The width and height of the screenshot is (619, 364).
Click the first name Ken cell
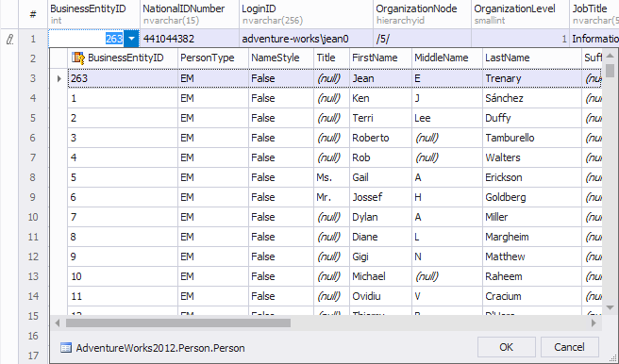tap(380, 98)
